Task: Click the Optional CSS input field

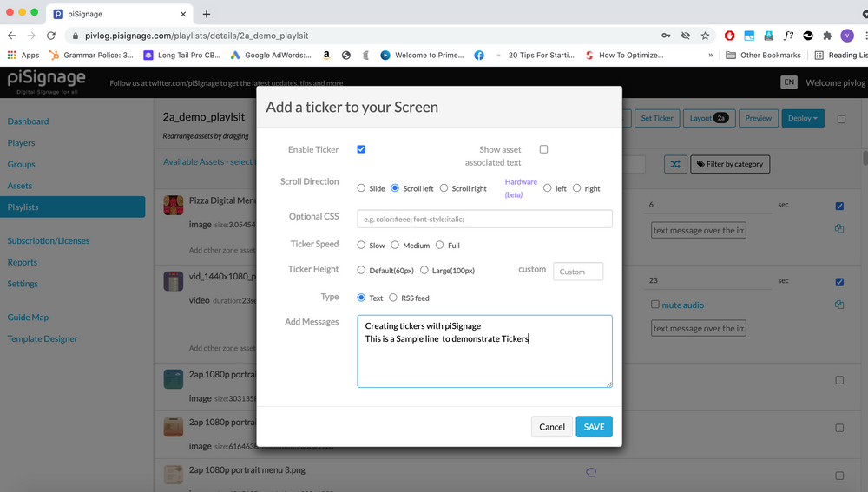Action: coord(484,219)
